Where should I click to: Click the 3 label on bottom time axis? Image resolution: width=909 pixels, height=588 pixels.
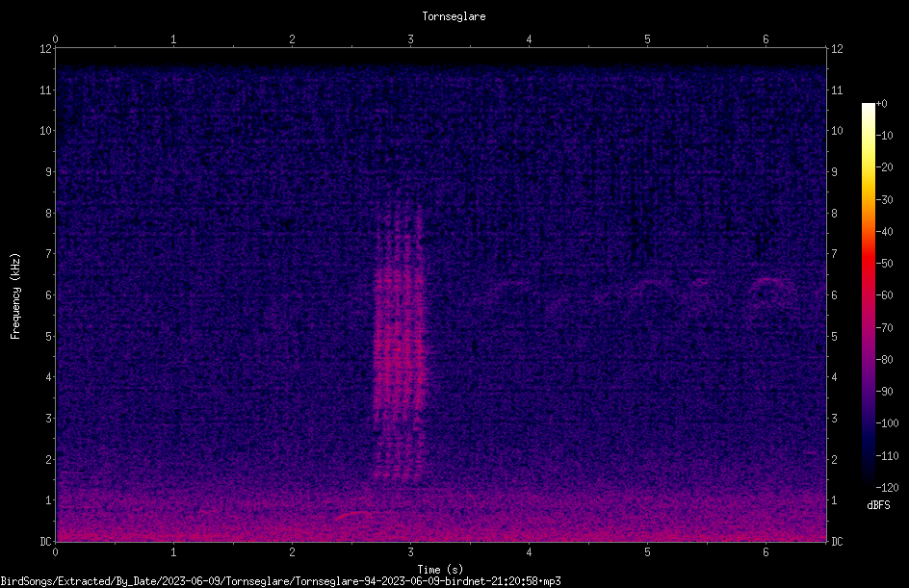coord(410,552)
